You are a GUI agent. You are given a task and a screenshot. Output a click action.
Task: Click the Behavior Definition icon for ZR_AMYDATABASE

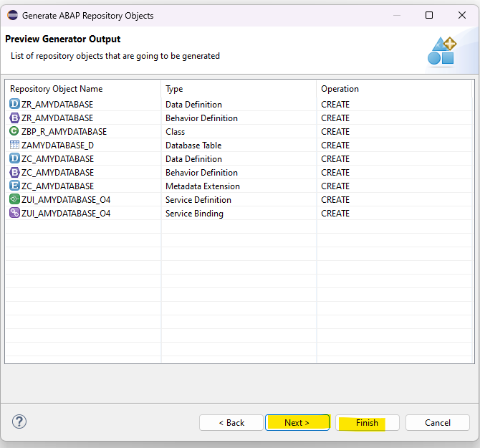[x=14, y=118]
